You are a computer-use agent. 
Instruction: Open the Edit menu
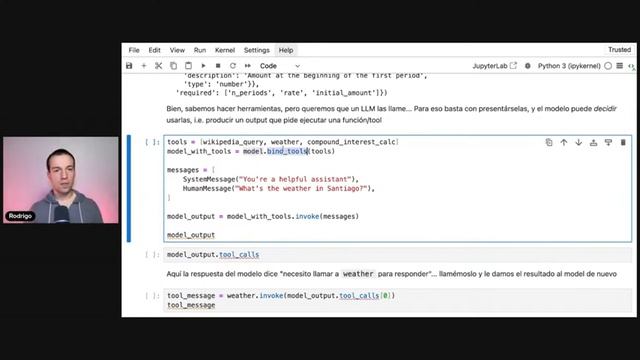[154, 50]
